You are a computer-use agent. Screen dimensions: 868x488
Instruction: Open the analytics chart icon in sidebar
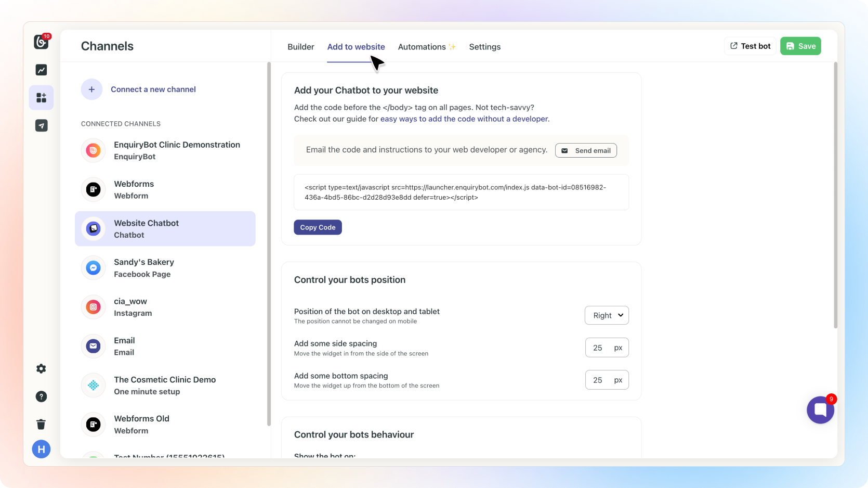[x=41, y=70]
